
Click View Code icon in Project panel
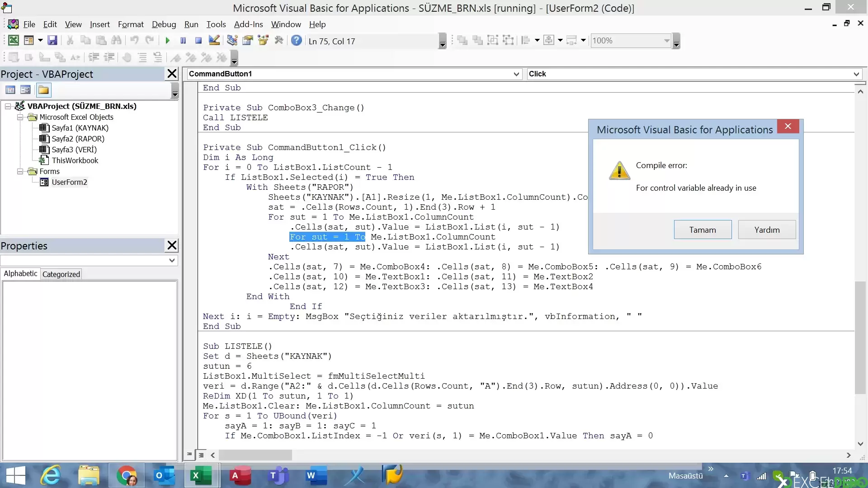pos(10,90)
